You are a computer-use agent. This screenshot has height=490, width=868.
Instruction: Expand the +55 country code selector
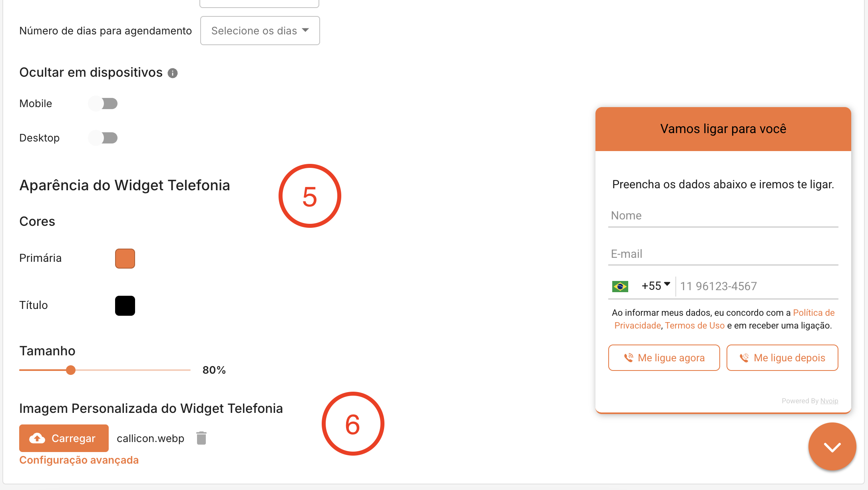click(656, 286)
